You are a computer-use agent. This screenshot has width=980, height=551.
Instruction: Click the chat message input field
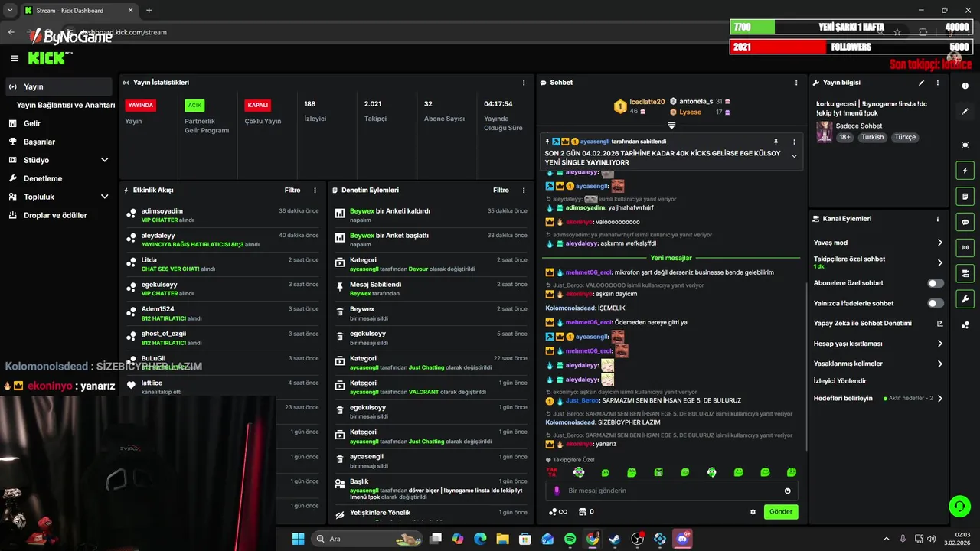(x=671, y=491)
